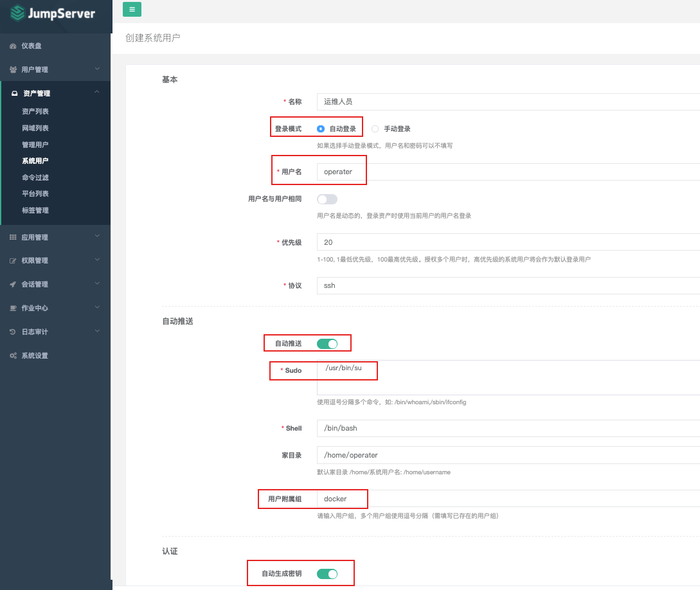Click the 基本 section heading
Screen dimensions: 700x590
(x=170, y=80)
